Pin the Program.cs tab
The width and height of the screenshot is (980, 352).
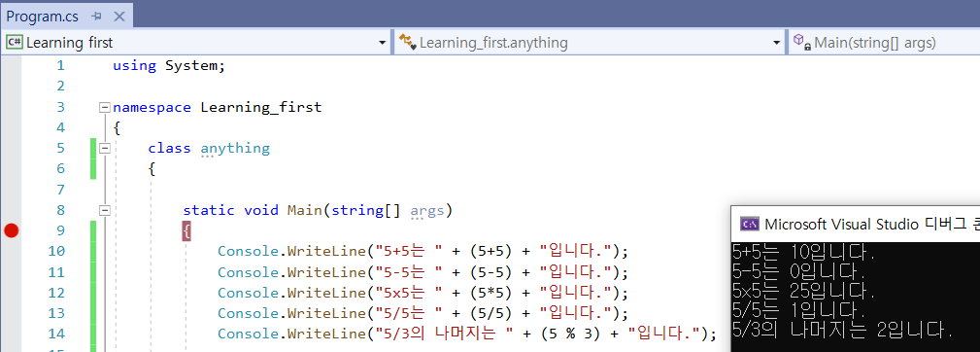click(96, 17)
